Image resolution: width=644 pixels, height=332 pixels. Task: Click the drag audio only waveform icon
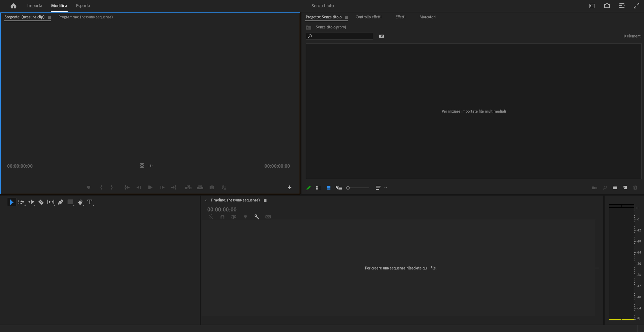click(151, 166)
